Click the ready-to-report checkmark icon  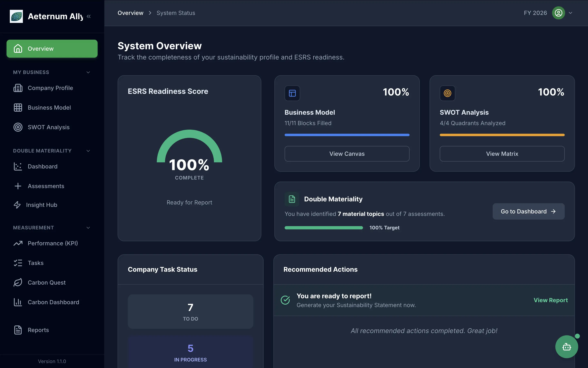tap(285, 300)
